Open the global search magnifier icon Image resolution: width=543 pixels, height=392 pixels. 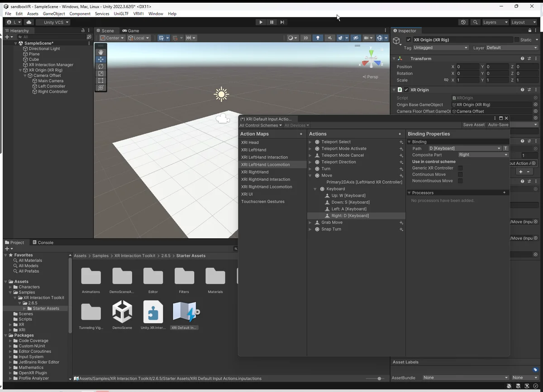coord(475,22)
